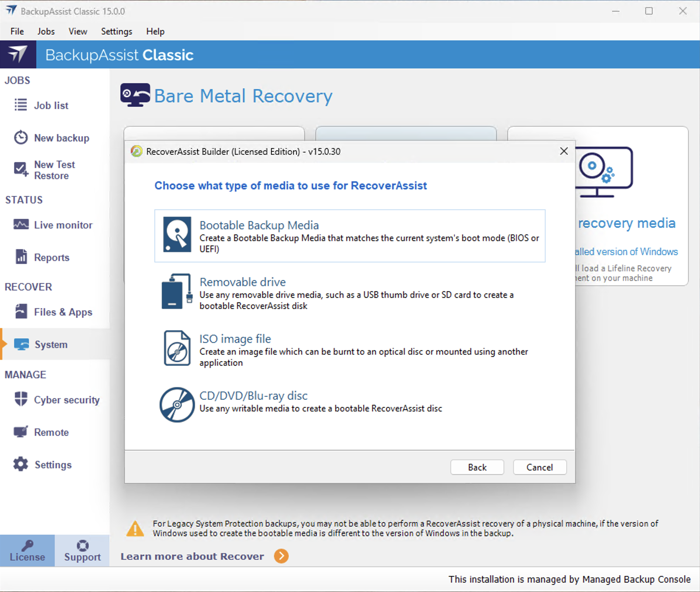Open the Live monitor view

tap(63, 225)
